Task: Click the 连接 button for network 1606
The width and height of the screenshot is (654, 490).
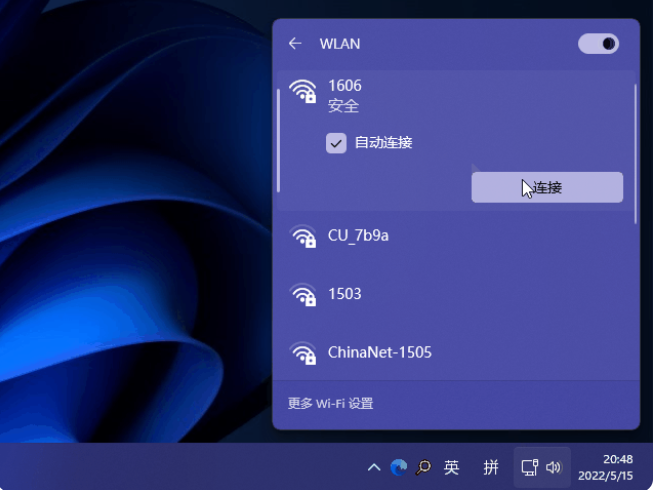Action: pyautogui.click(x=547, y=187)
